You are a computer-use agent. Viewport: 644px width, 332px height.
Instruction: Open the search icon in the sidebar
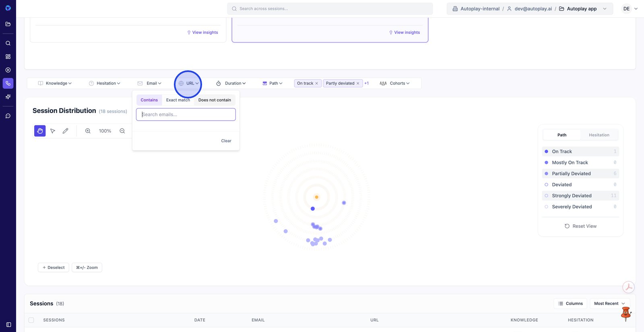click(x=8, y=43)
